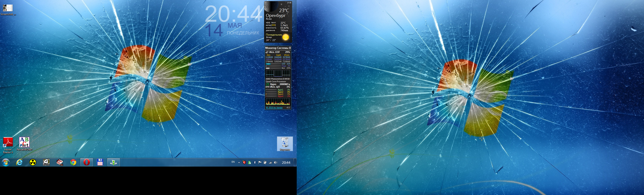
Task: Launch the Gens emulator from taskbar
Action: coord(46,162)
